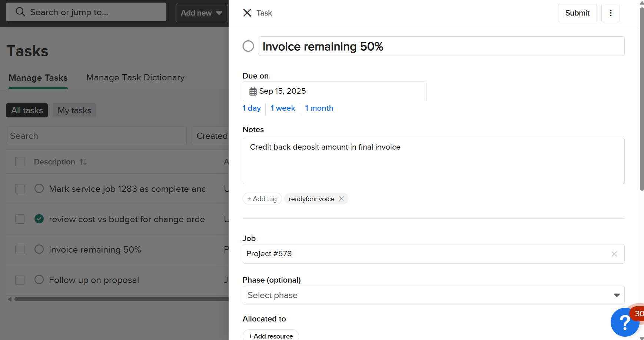This screenshot has height=340, width=644.
Task: Toggle completion circle for review cost vs budget
Action: click(x=39, y=219)
